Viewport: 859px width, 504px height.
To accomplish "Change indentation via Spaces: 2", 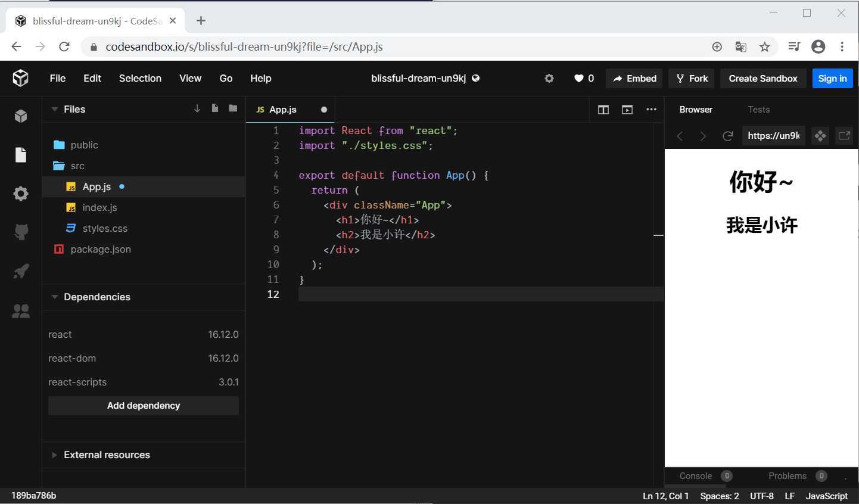I will click(720, 496).
